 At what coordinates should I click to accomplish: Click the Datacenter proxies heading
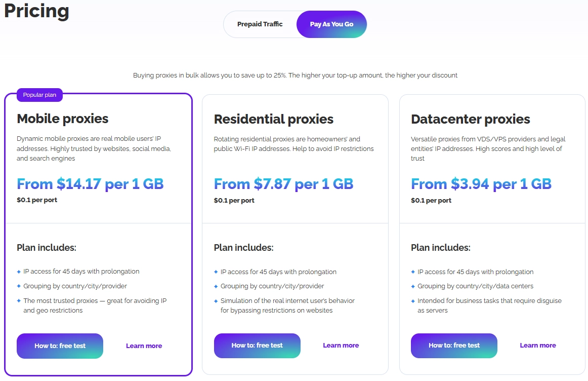470,120
